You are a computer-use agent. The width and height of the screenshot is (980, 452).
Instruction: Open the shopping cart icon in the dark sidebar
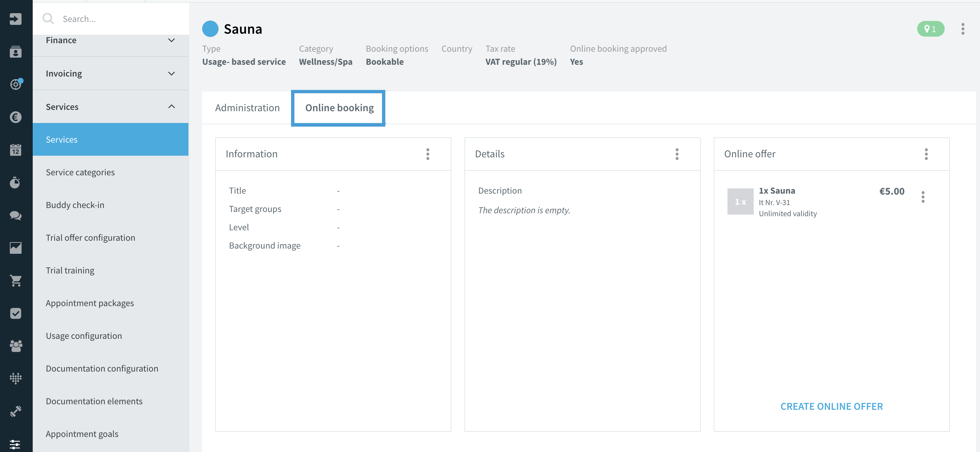click(x=16, y=281)
